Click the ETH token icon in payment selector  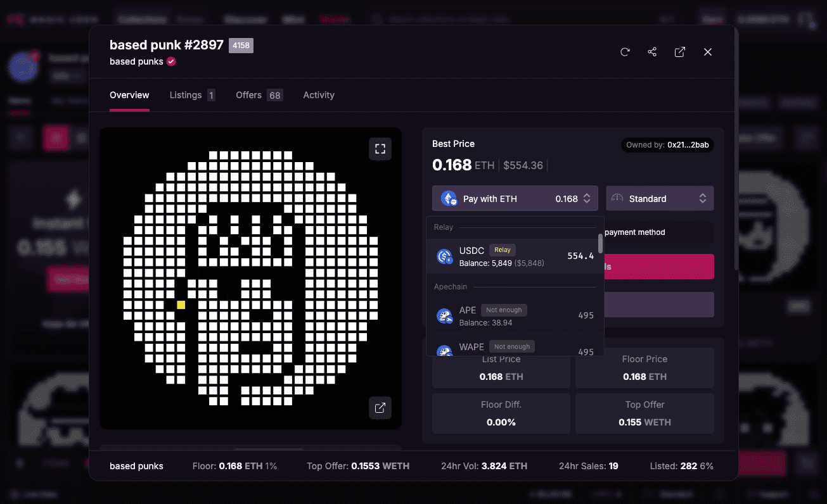(x=449, y=199)
